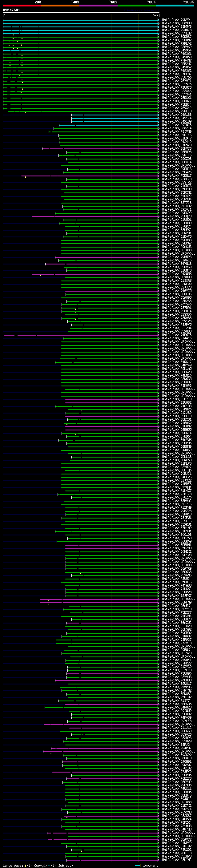Select hit UniRef100_Q6V9T1
Image resolution: width=197 pixels, height=868 pixels.
[176, 81]
